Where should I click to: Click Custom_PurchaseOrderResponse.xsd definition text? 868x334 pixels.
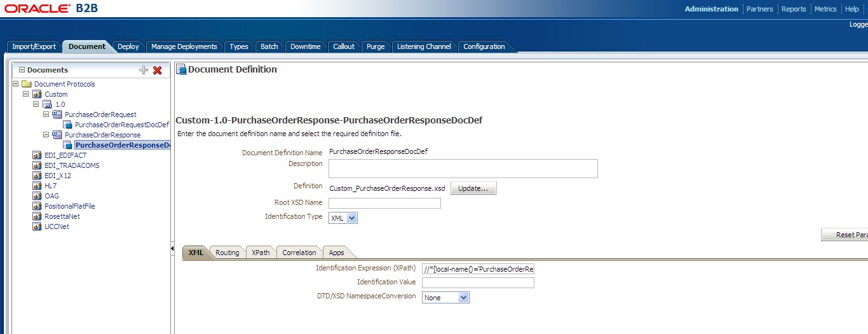(387, 188)
